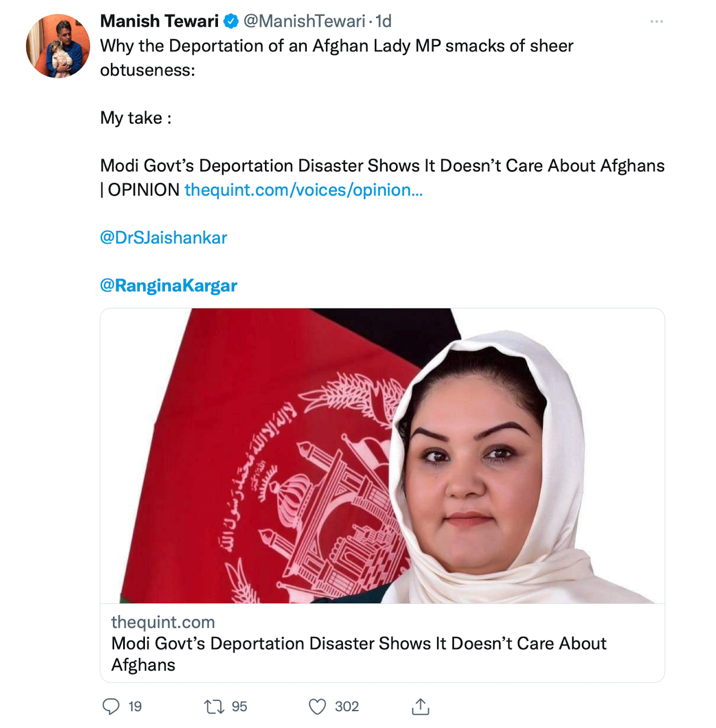716x728 pixels.
Task: Open the thequint.com/voices/opinion link
Action: pyautogui.click(x=304, y=190)
